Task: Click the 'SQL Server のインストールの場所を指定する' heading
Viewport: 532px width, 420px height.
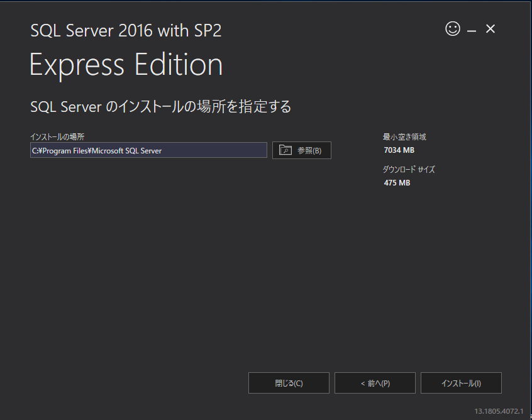Action: point(161,106)
